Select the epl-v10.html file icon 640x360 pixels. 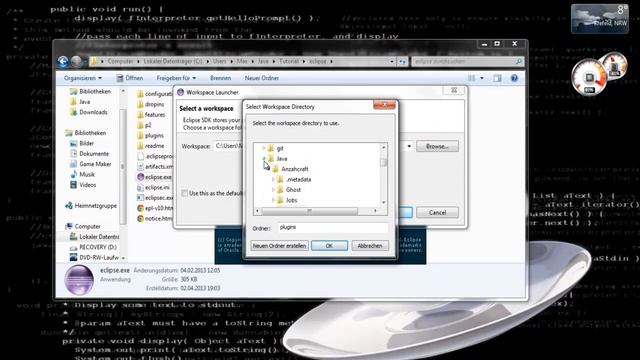pyautogui.click(x=140, y=208)
